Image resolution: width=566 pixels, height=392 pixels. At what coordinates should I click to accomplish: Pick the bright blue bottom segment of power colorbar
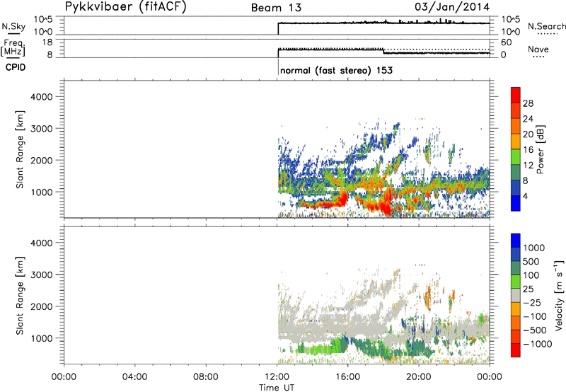[x=516, y=203]
